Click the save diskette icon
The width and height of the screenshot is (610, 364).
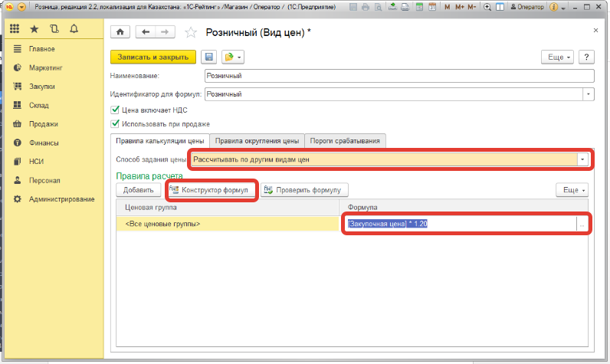click(x=208, y=57)
